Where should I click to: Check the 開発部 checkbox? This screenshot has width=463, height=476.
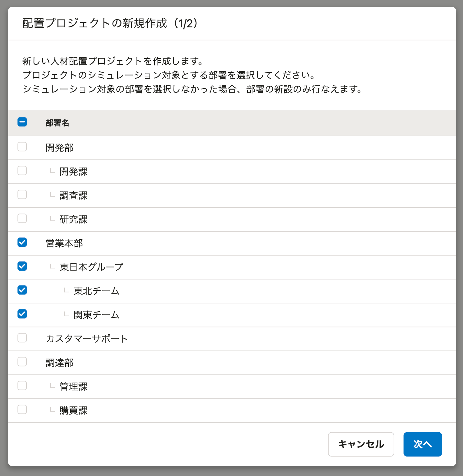click(22, 147)
